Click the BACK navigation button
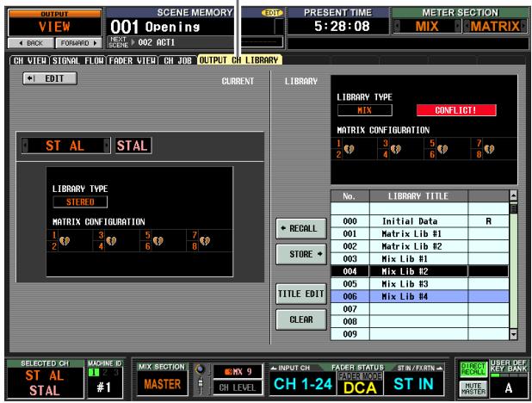This screenshot has width=532, height=403. pos(31,43)
